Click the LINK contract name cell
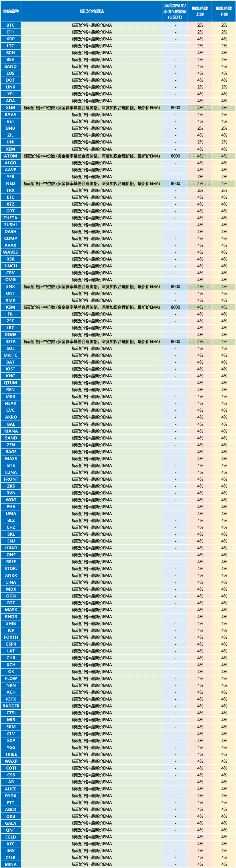236x868 pixels. 10,87
